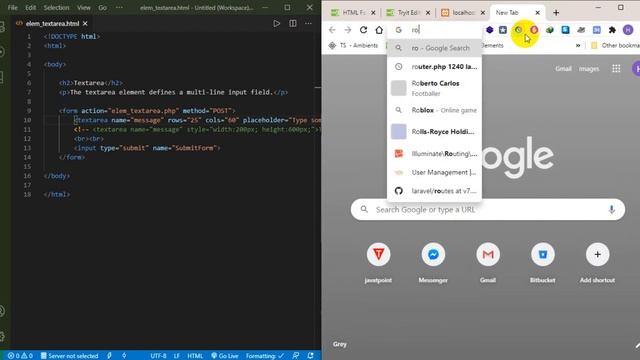Close the New Tab browser tab
This screenshot has width=640, height=360.
[x=538, y=13]
